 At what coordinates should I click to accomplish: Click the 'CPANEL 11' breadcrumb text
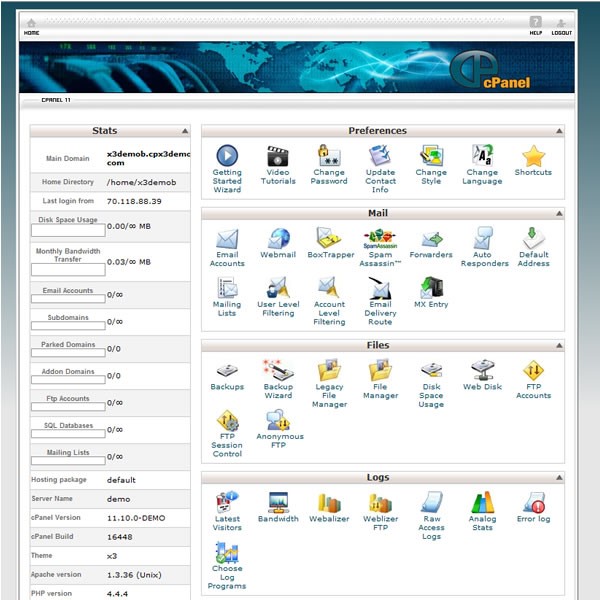coord(56,100)
